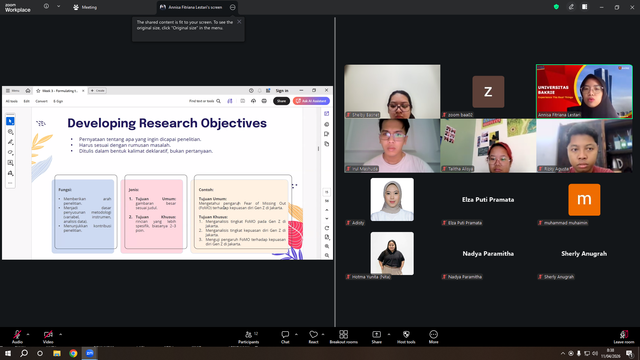The width and height of the screenshot is (640, 360).
Task: Select Talitha Alisya video tile
Action: click(488, 146)
